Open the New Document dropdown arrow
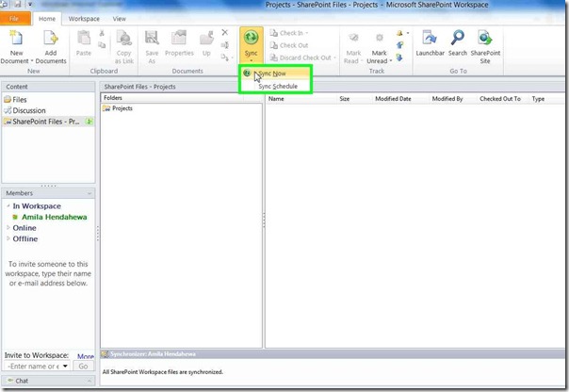This screenshot has height=392, width=569. [x=32, y=61]
